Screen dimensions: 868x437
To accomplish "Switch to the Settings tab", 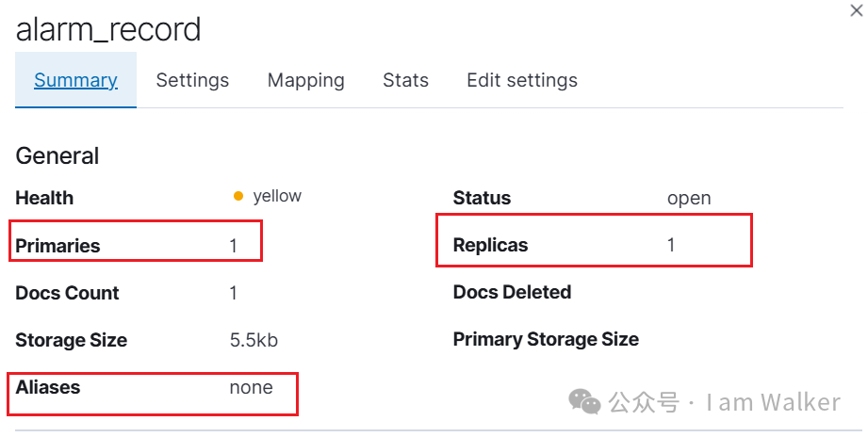I will coord(192,80).
